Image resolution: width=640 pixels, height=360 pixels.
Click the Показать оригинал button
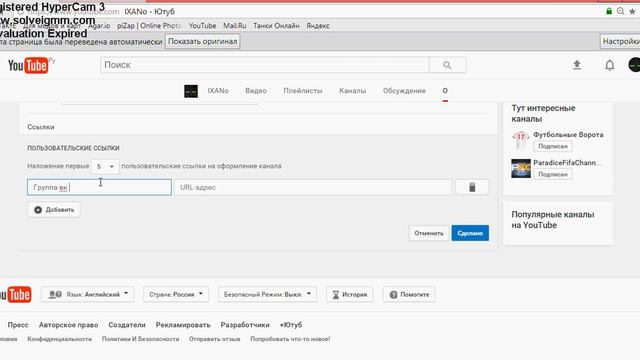(202, 42)
